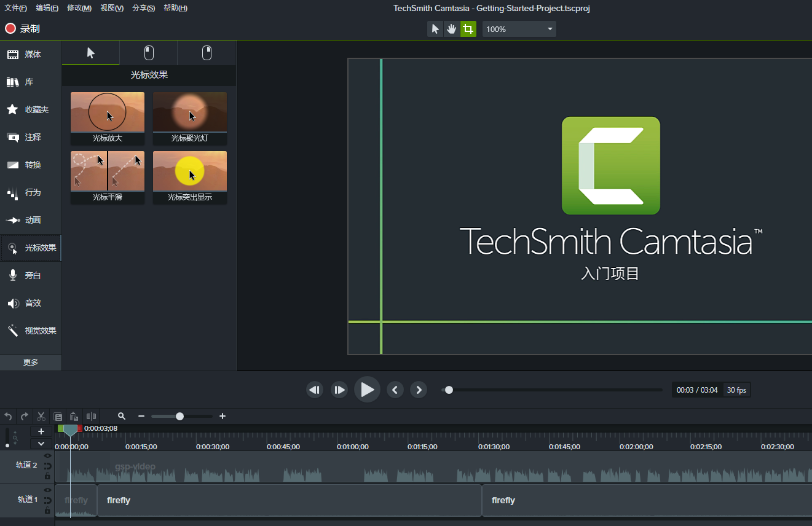This screenshot has width=812, height=526.
Task: Open the 转换 (Transitions) panel
Action: pyautogui.click(x=30, y=165)
